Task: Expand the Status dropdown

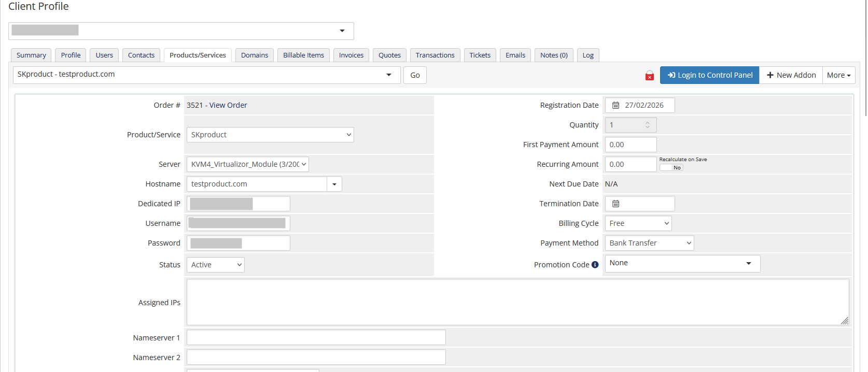Action: pos(215,265)
